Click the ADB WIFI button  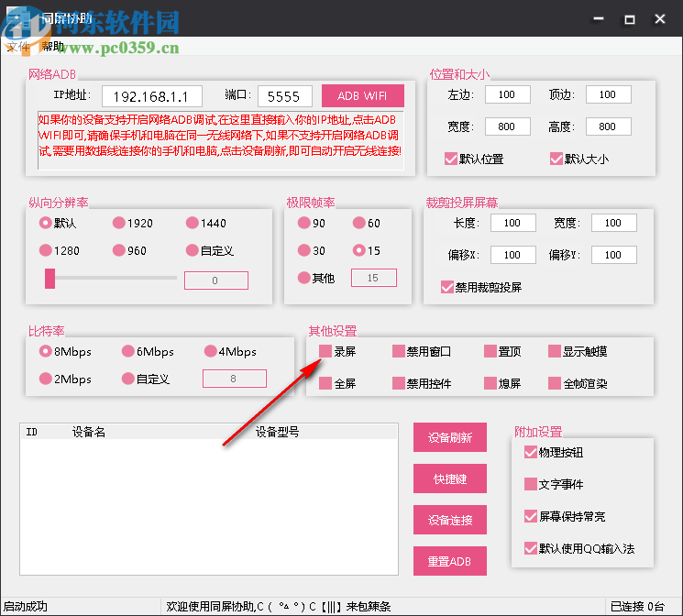click(363, 96)
